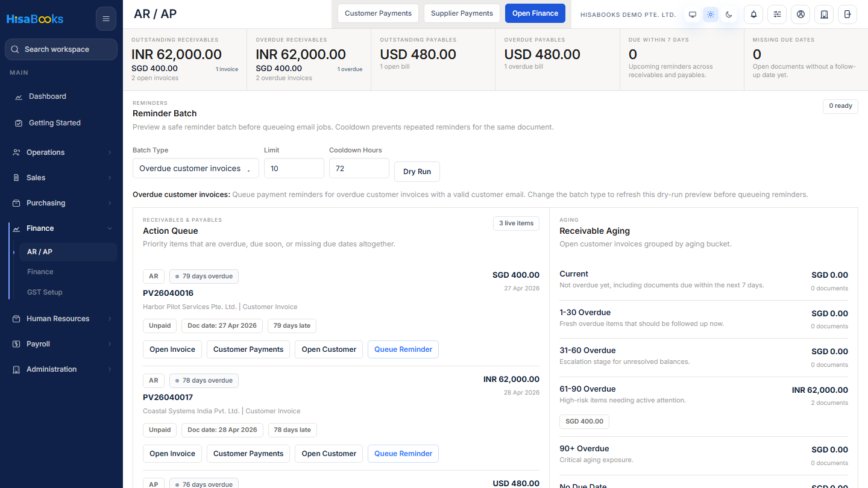The height and width of the screenshot is (488, 868).
Task: Open the user profile icon
Action: [x=800, y=14]
